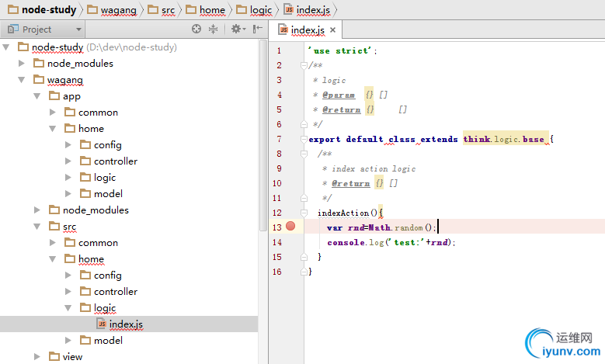Click src in the breadcrumb bar
605x364 pixels.
tap(162, 9)
